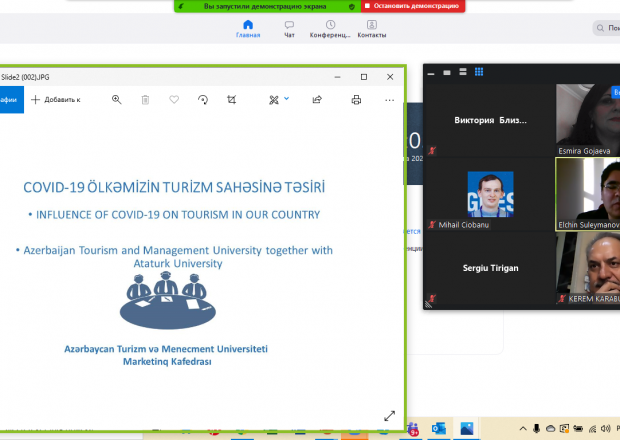Click the battery icon in system tray

click(578, 429)
